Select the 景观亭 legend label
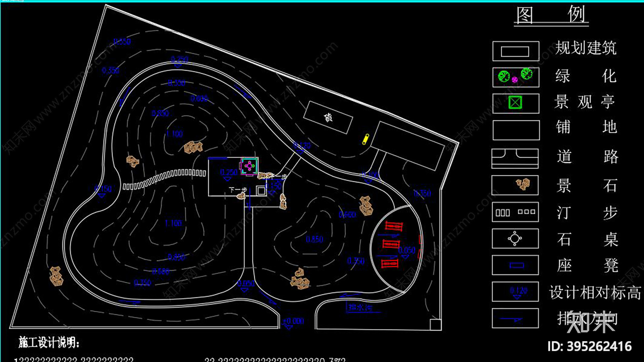 pyautogui.click(x=585, y=102)
